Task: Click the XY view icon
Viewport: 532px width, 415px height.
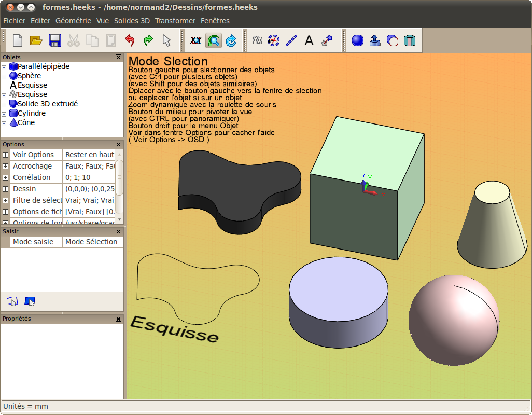Action: [x=196, y=40]
